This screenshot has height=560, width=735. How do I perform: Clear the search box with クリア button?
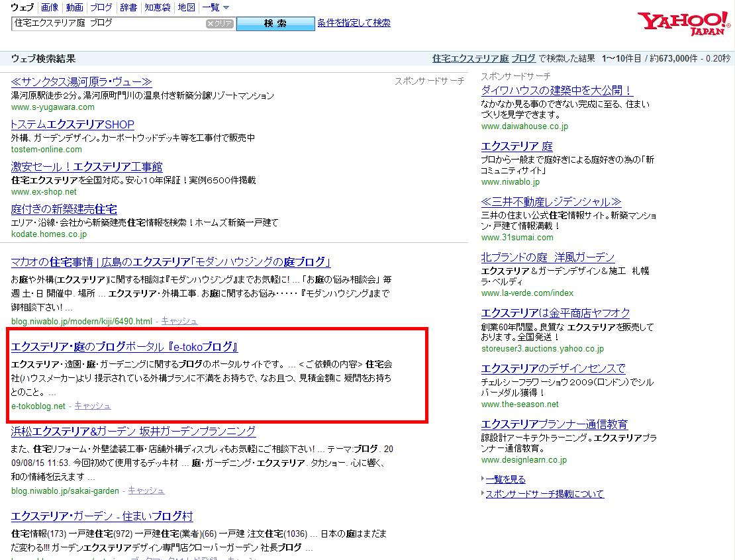[x=219, y=23]
